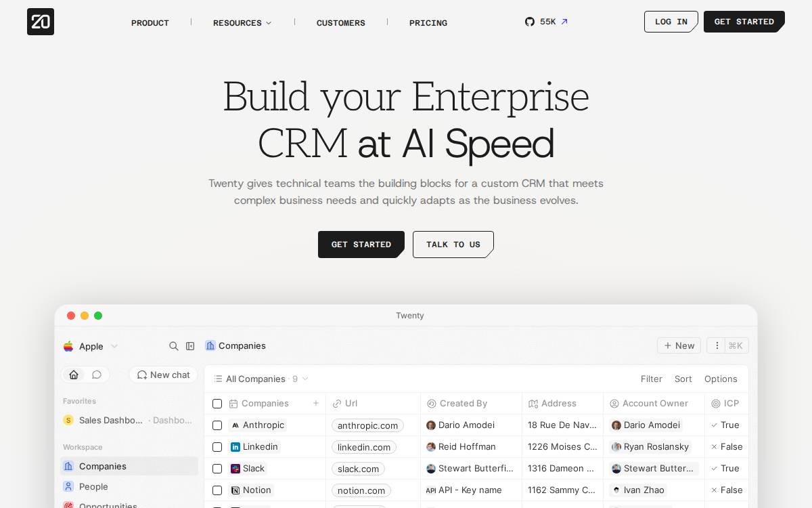Click the Url column link icon

point(337,404)
